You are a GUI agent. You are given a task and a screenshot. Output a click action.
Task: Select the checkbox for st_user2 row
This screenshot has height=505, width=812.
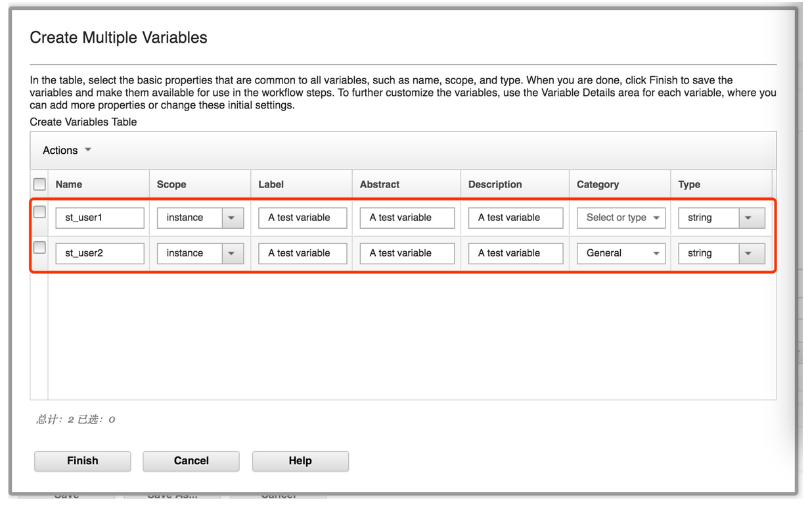click(x=38, y=249)
